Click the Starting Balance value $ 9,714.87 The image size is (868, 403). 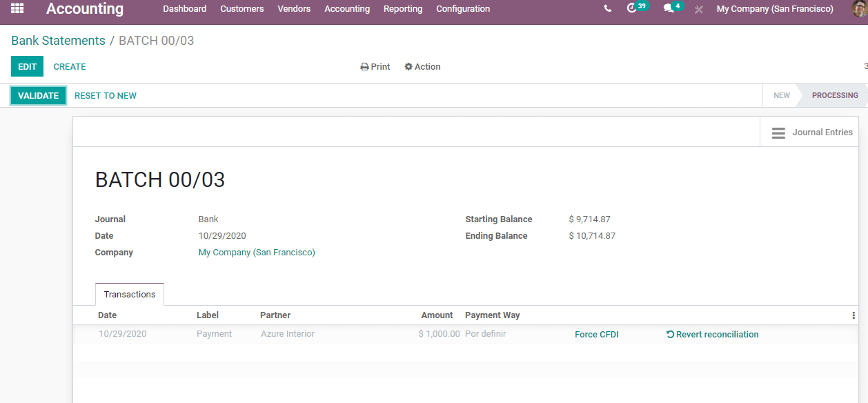pos(590,219)
